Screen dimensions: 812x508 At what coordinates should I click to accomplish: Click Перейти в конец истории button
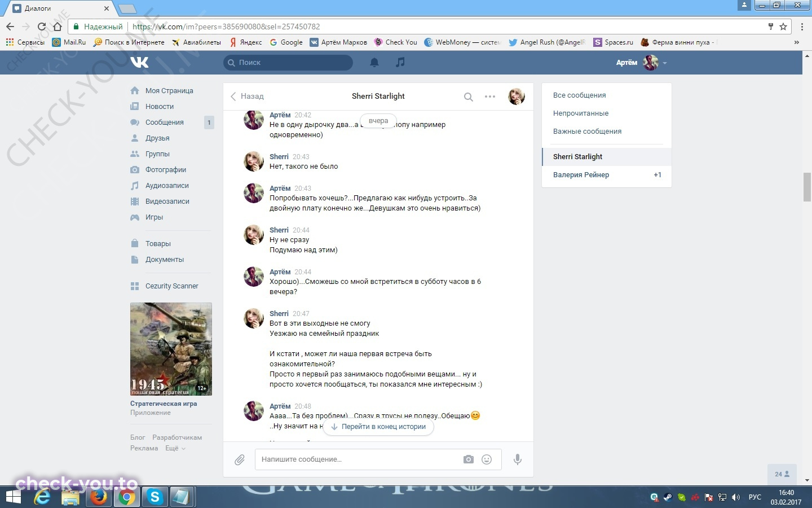(378, 427)
